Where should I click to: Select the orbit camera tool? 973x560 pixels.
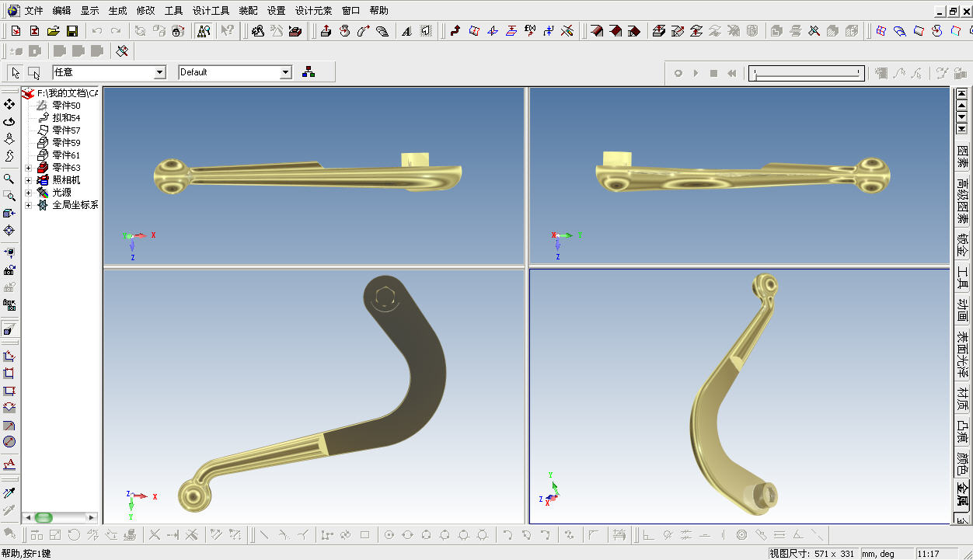9,121
